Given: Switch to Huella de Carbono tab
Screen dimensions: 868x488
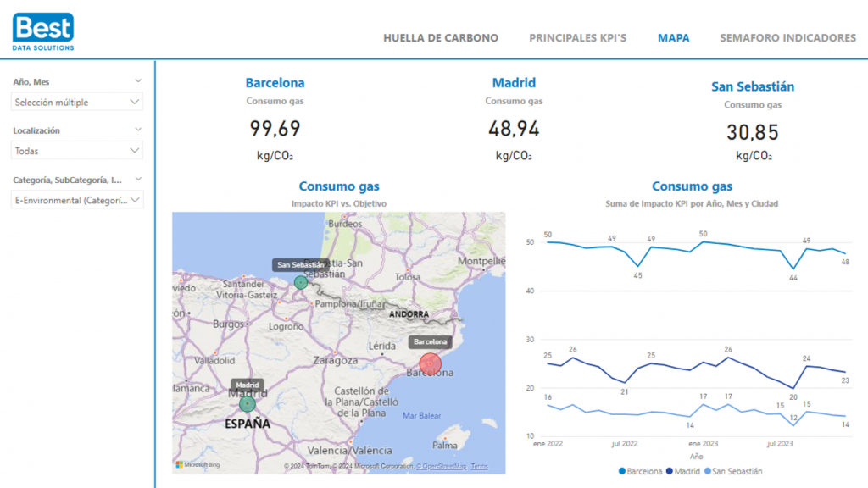Looking at the screenshot, I should 441,38.
